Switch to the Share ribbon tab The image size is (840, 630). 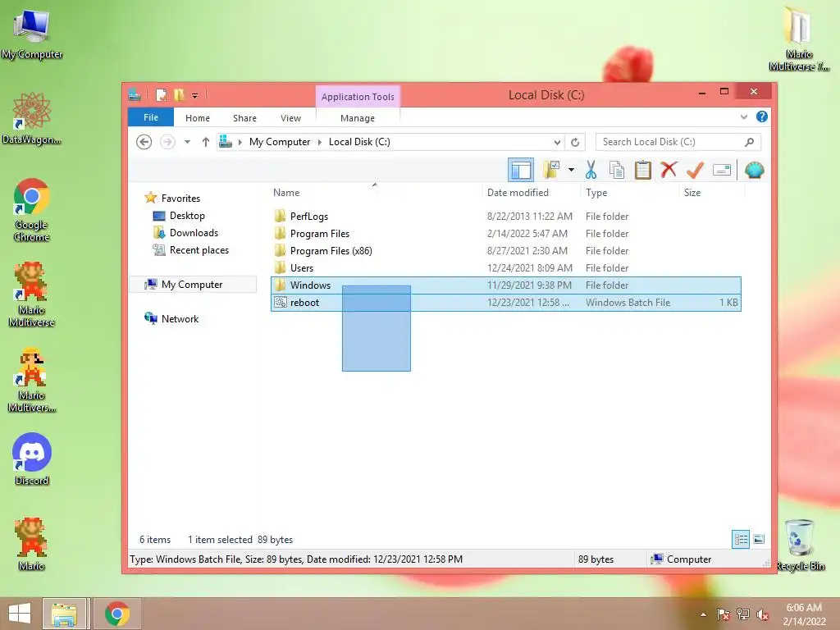point(244,118)
